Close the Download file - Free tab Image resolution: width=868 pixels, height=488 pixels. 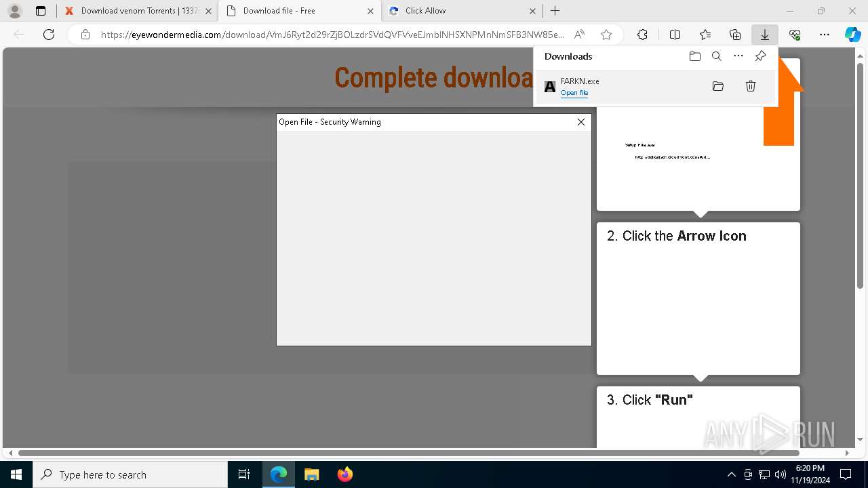[370, 11]
